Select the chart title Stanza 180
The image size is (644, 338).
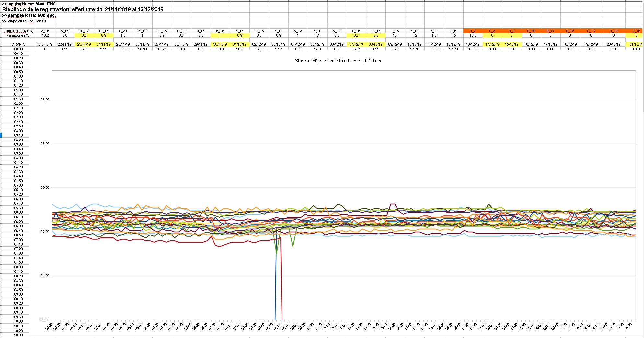point(338,61)
